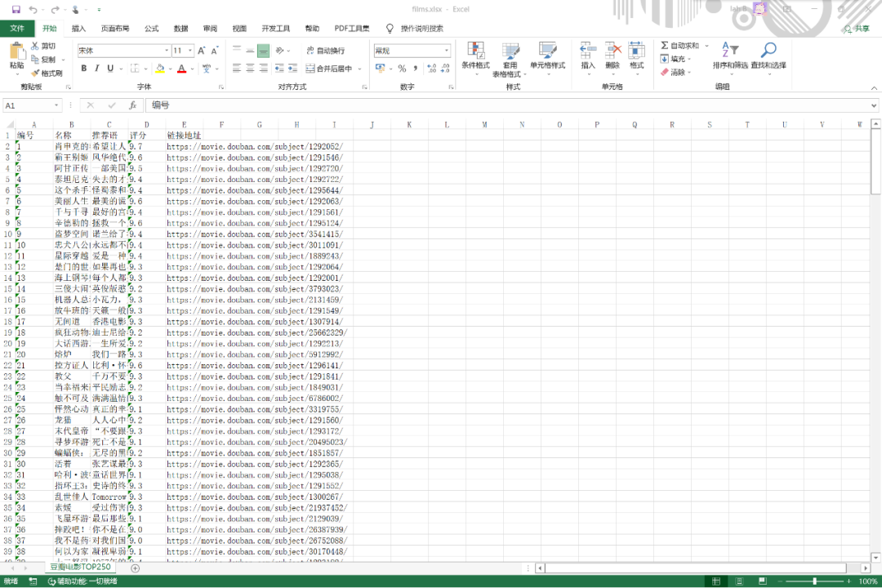Click the Insert cells (插入) icon

click(x=588, y=51)
